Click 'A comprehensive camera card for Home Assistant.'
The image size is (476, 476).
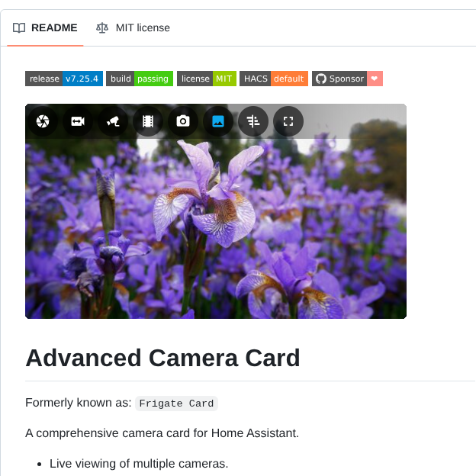[162, 433]
